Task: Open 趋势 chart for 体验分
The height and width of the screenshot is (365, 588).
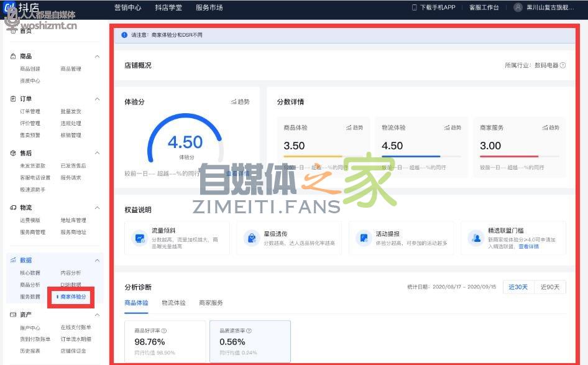Action: tap(239, 102)
